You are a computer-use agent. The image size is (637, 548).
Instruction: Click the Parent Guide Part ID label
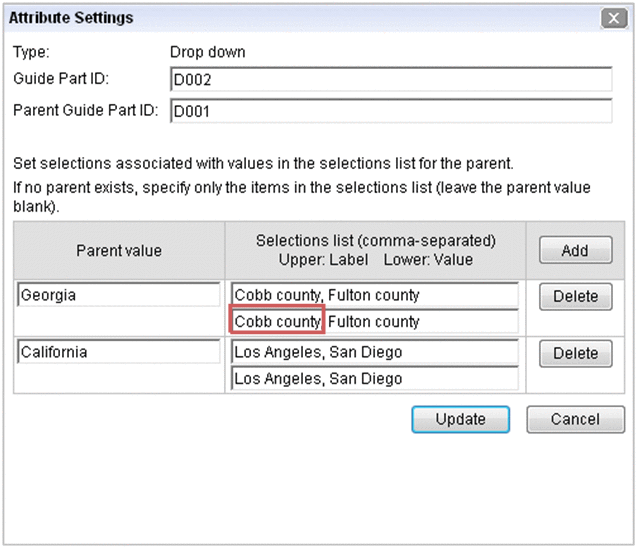tap(85, 110)
